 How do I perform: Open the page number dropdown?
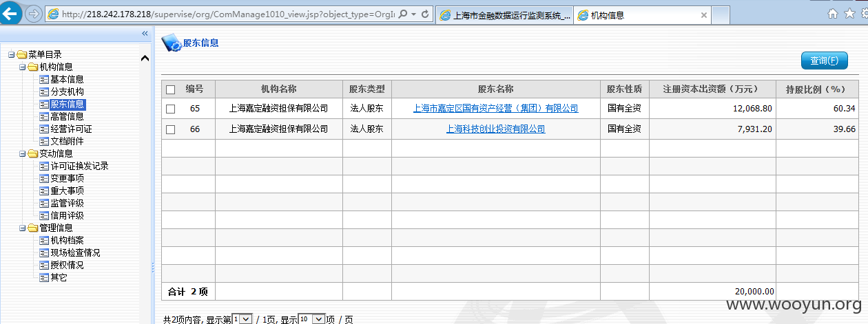(242, 319)
